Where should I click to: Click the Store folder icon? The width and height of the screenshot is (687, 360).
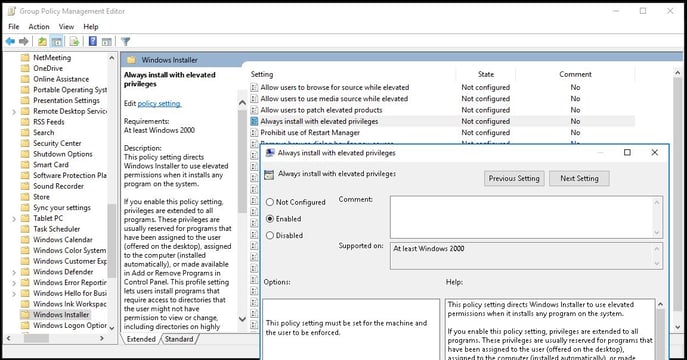[25, 197]
